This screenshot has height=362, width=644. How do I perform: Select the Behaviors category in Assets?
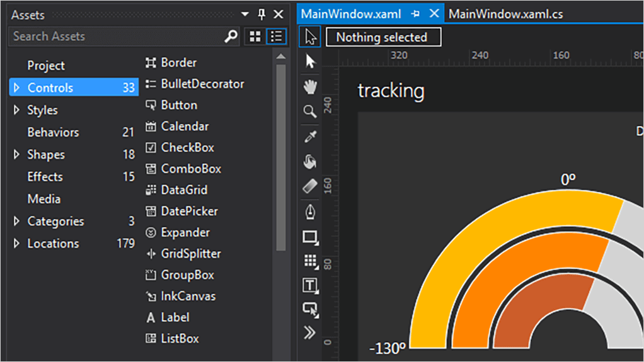point(53,132)
